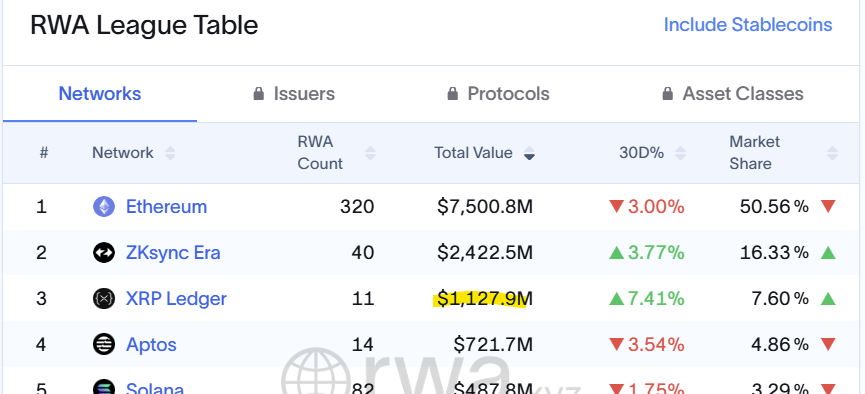Open the Aptos network link
The height and width of the screenshot is (394, 865).
(x=151, y=345)
